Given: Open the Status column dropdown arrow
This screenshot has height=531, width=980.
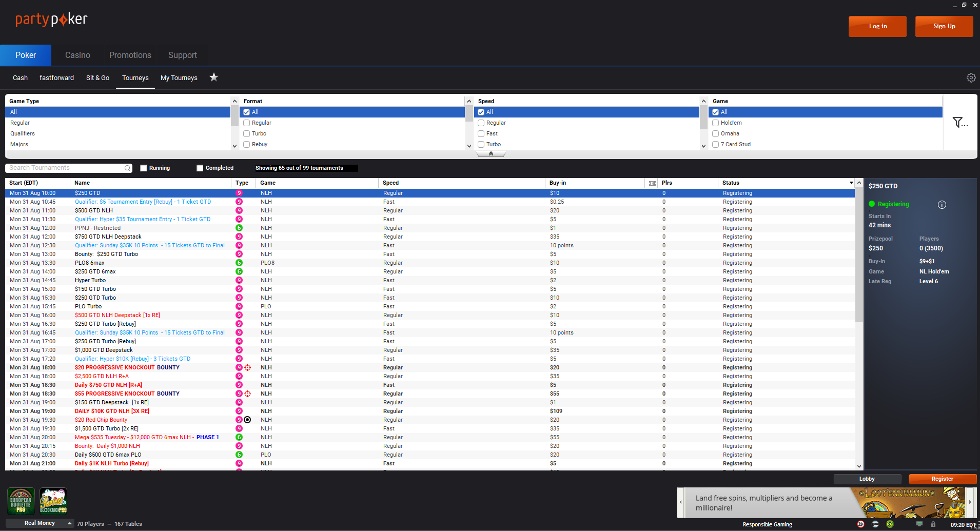Looking at the screenshot, I should pyautogui.click(x=851, y=183).
